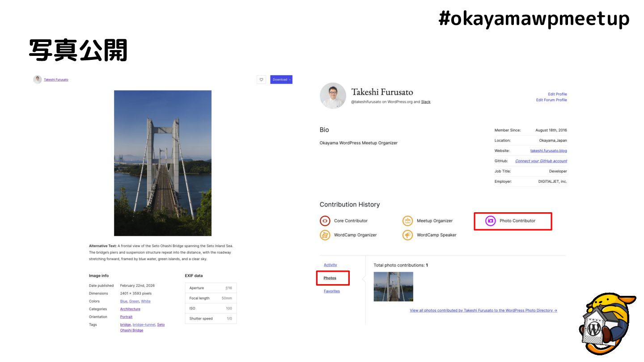
Task: Click the Contribution History heading
Action: coord(350,205)
